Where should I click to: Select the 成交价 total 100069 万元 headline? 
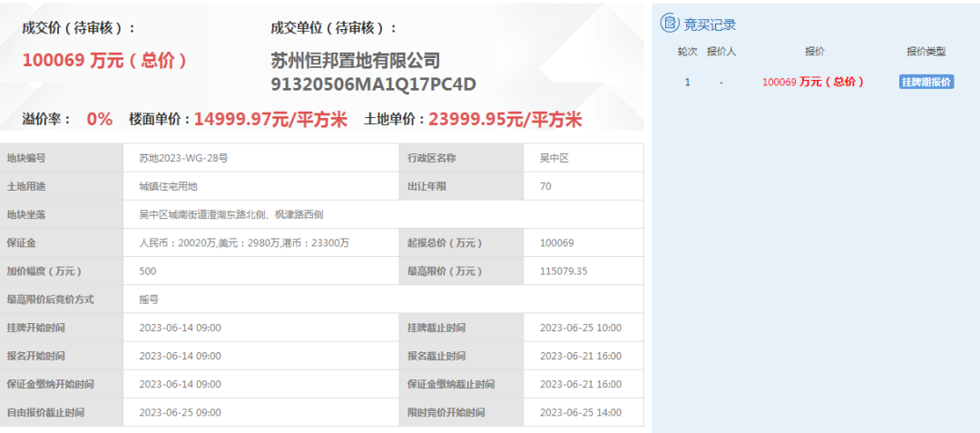pos(104,60)
